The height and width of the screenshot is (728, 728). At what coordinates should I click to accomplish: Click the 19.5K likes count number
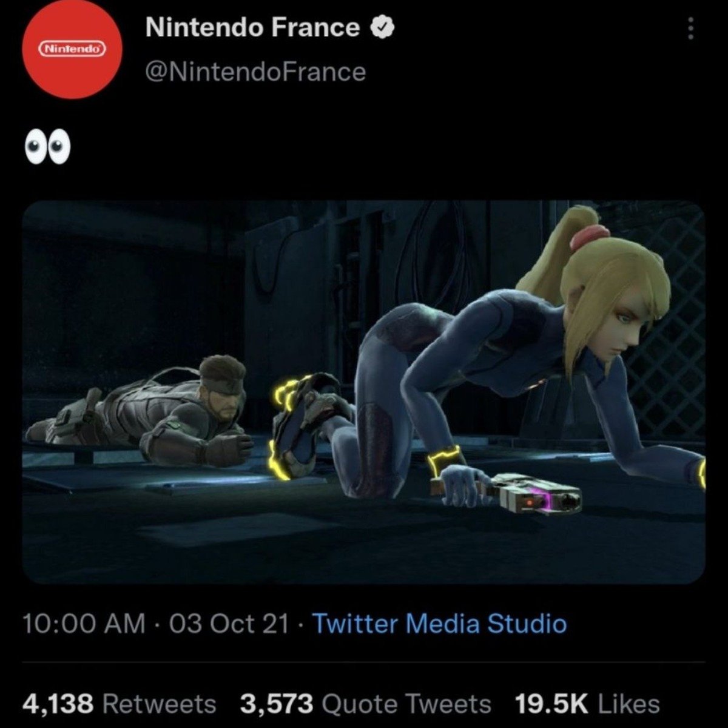551,704
